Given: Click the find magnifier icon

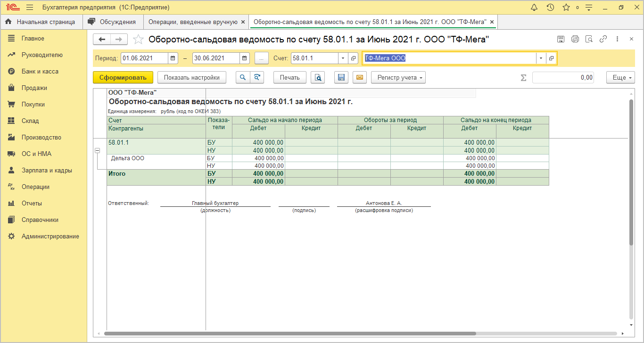Looking at the screenshot, I should coord(242,78).
